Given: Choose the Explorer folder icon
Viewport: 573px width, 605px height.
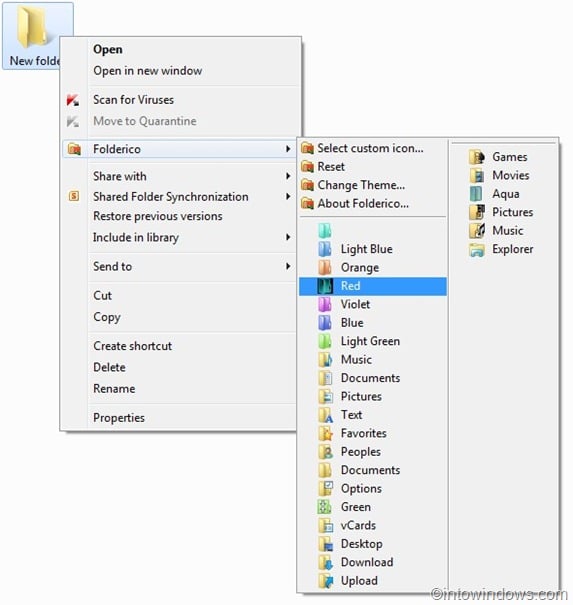Looking at the screenshot, I should 477,250.
